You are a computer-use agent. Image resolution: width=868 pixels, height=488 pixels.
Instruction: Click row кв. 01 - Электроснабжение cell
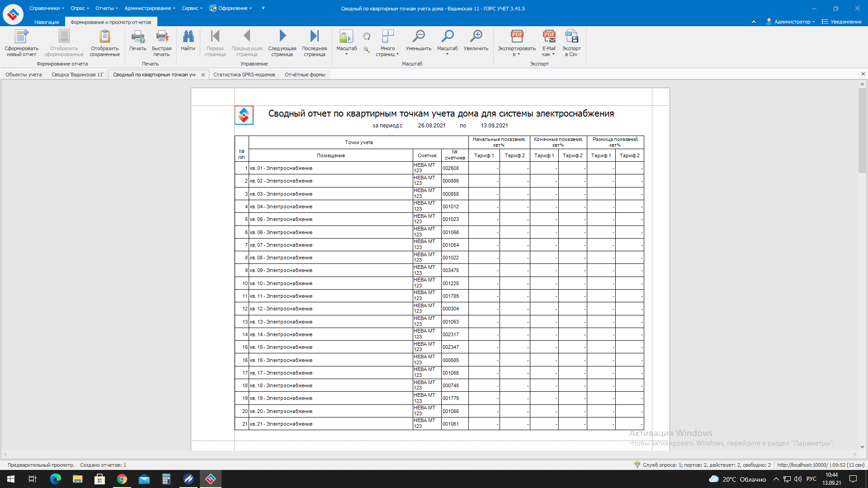coord(330,168)
